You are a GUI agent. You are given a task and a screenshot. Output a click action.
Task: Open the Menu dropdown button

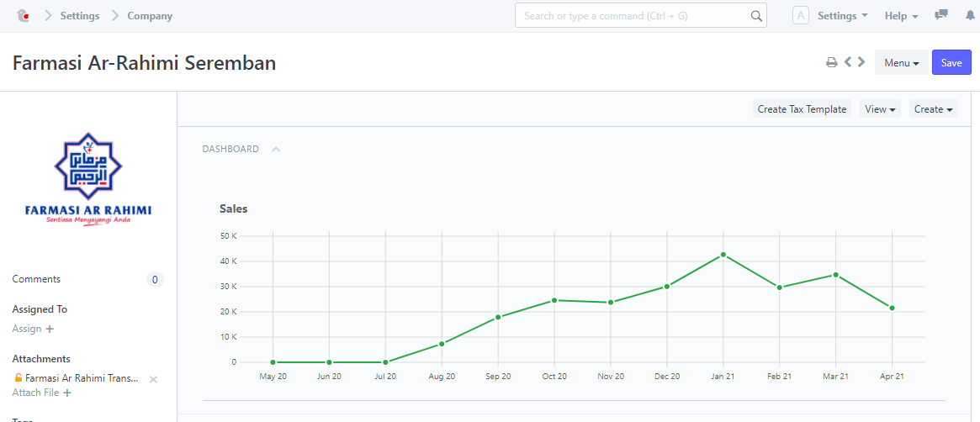pos(901,62)
